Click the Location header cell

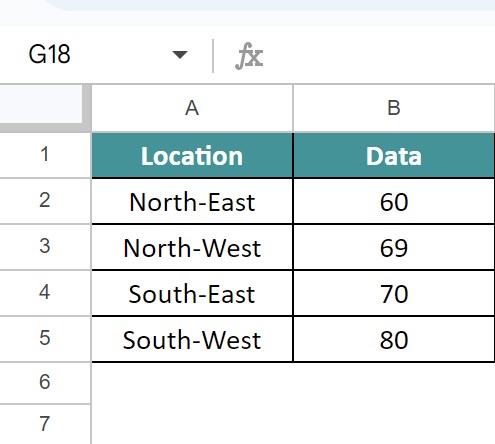pos(192,155)
